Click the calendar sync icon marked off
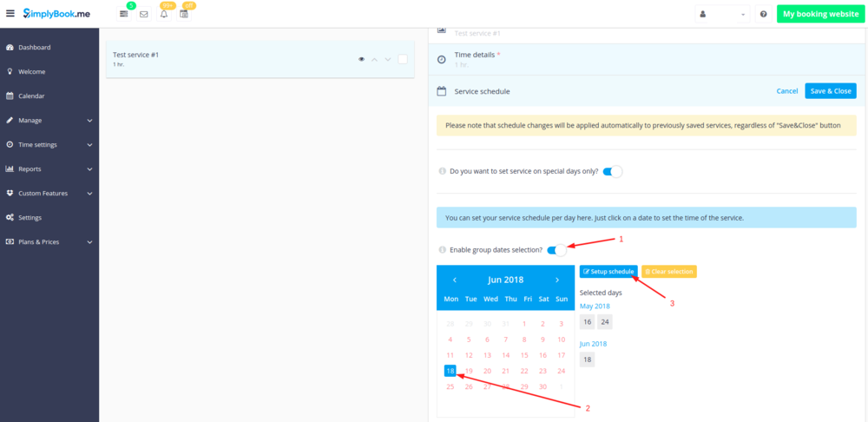 [184, 15]
